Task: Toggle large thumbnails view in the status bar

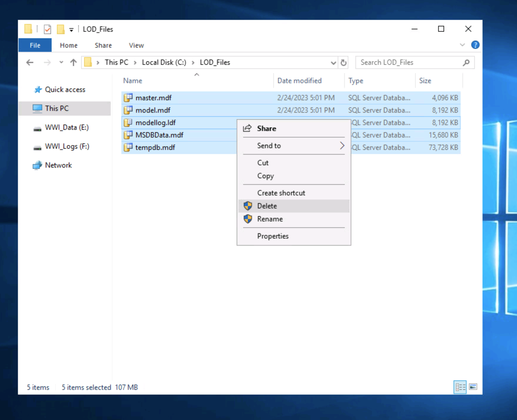Action: pyautogui.click(x=472, y=387)
